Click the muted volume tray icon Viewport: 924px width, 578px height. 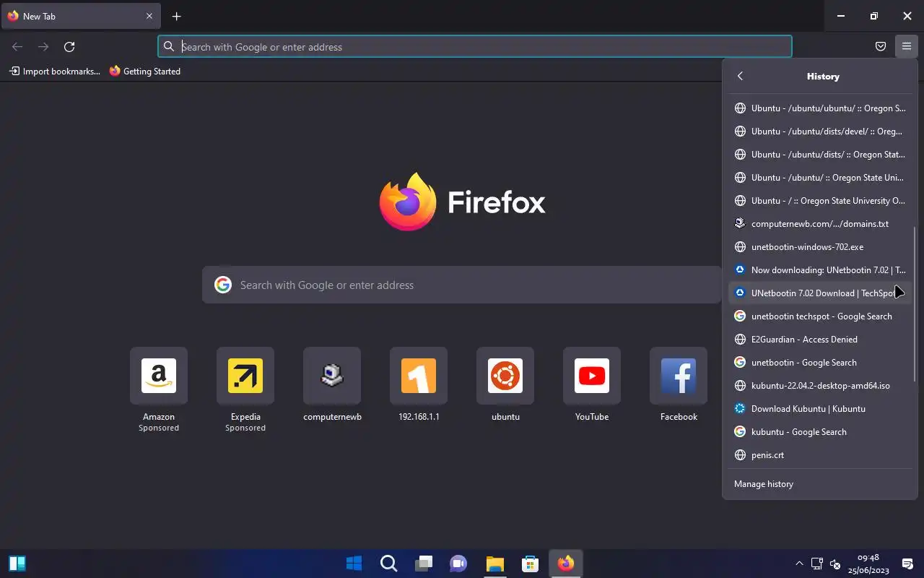(835, 564)
